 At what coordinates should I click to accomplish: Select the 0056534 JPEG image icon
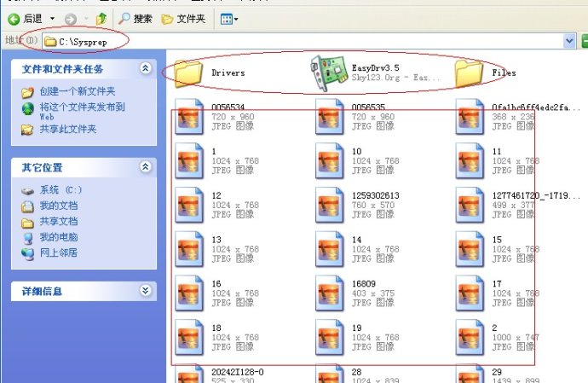click(189, 117)
